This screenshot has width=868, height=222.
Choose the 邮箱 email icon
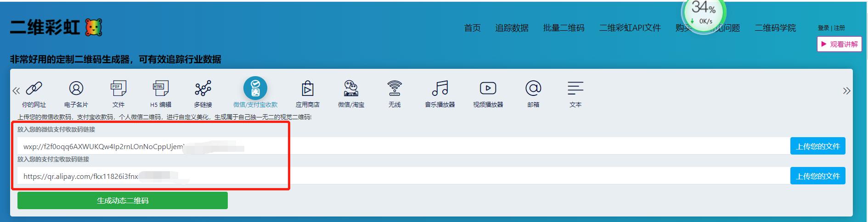(x=533, y=89)
